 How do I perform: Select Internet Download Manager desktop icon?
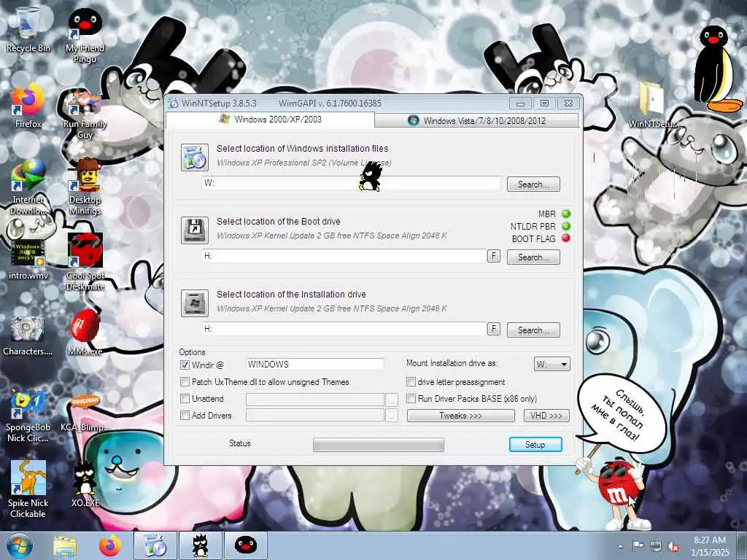pos(28,187)
